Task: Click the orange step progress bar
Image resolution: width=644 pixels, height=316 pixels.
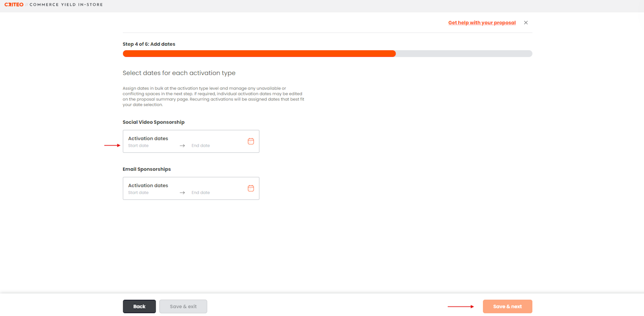Action: tap(259, 54)
